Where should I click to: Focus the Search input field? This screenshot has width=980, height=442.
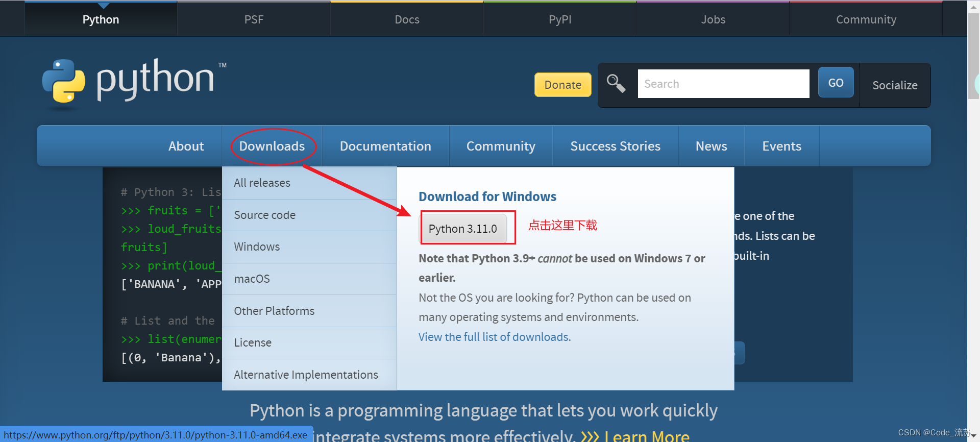723,84
